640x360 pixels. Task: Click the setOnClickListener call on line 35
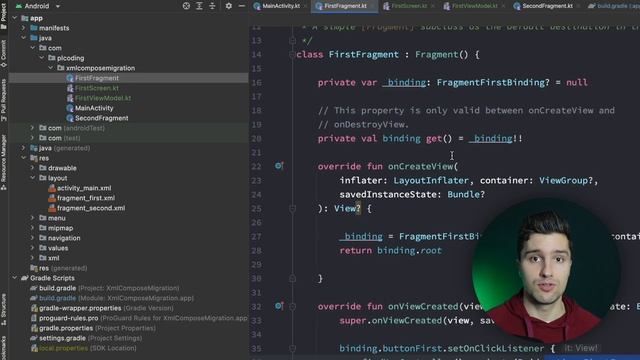click(496, 349)
